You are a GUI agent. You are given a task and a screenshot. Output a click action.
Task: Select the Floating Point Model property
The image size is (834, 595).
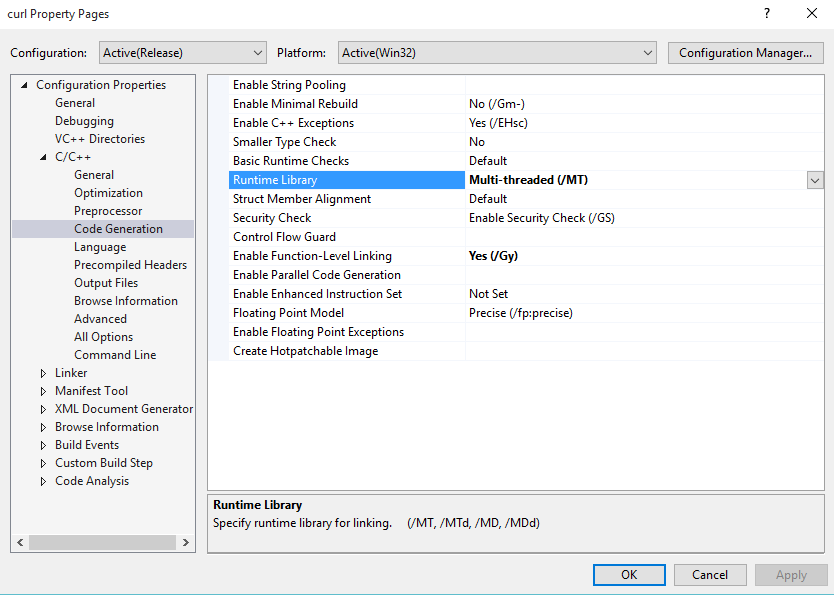tap(288, 313)
